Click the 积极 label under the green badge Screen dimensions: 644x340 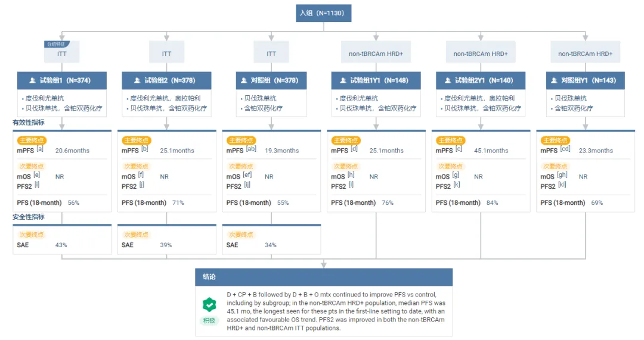coord(209,320)
